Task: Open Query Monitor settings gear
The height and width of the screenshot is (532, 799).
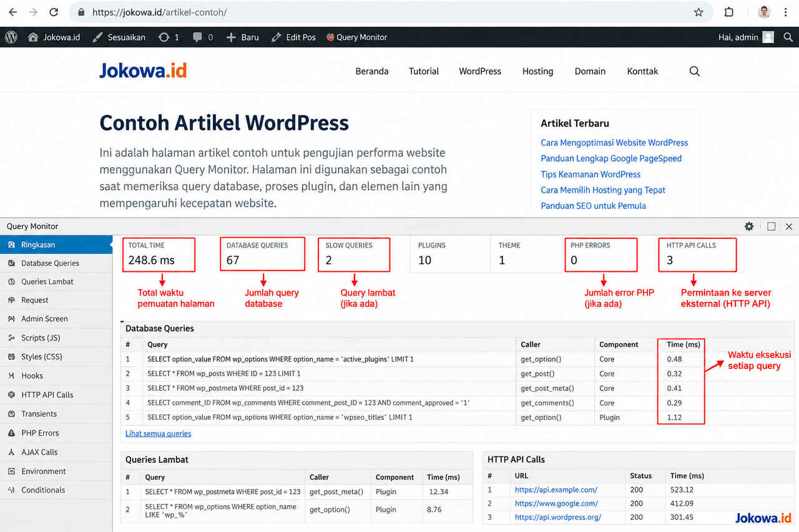Action: (x=749, y=226)
